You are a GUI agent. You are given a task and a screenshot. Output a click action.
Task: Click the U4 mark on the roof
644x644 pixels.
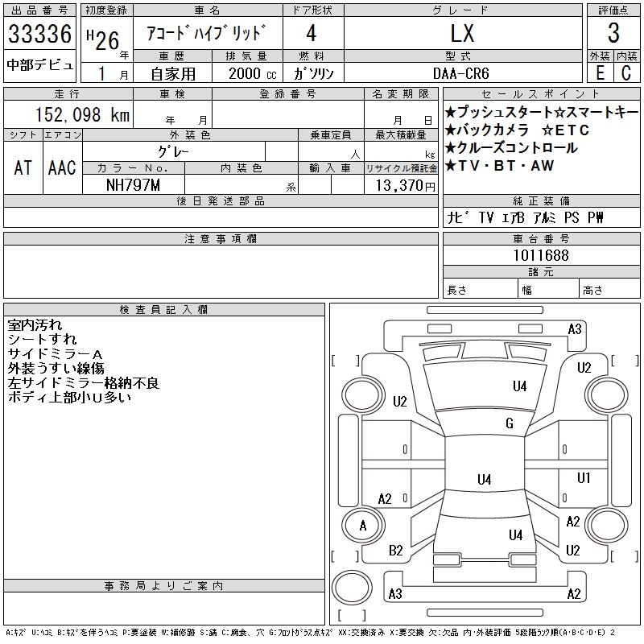(485, 479)
